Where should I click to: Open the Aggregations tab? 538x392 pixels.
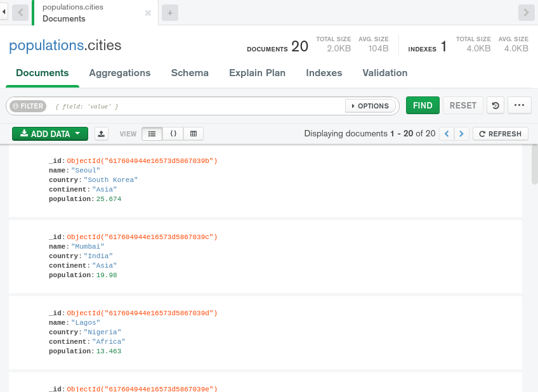coord(119,73)
